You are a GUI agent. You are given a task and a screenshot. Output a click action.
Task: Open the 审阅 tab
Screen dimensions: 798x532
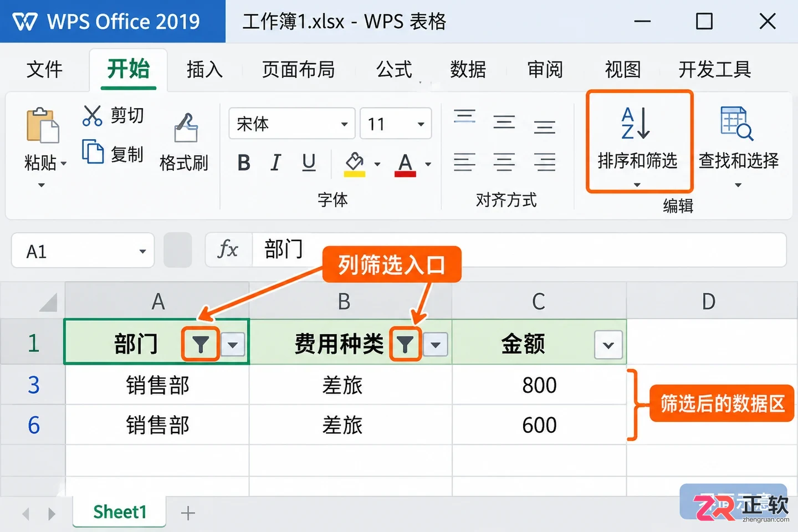tap(545, 70)
